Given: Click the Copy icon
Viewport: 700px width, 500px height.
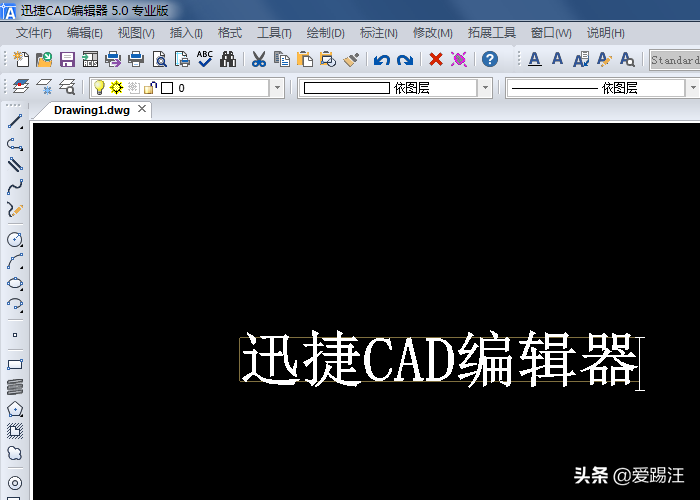Looking at the screenshot, I should pyautogui.click(x=282, y=59).
